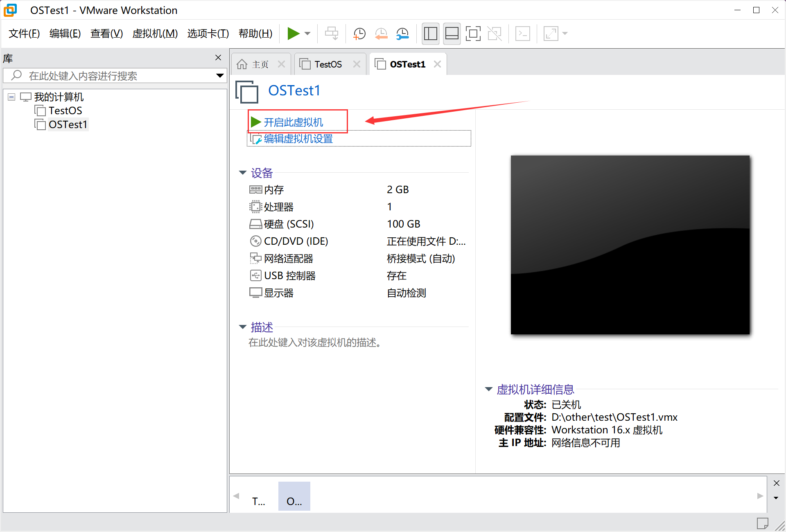
Task: Select the T... thumbnail in bottom bar
Action: [259, 496]
